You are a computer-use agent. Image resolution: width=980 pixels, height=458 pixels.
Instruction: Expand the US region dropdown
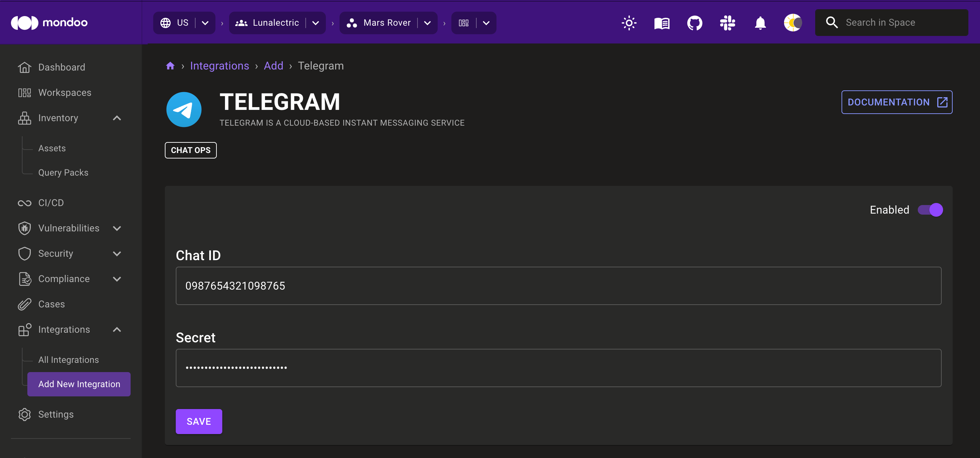coord(204,23)
